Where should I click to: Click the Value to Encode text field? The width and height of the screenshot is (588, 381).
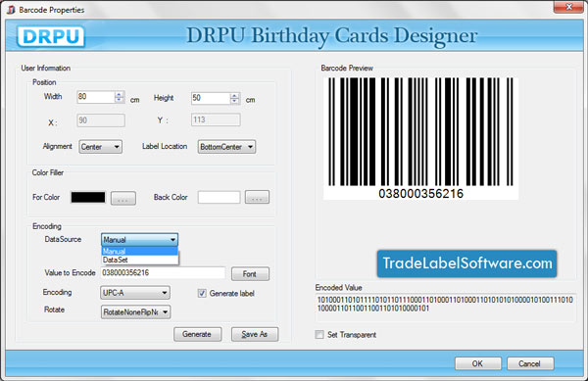click(x=163, y=272)
